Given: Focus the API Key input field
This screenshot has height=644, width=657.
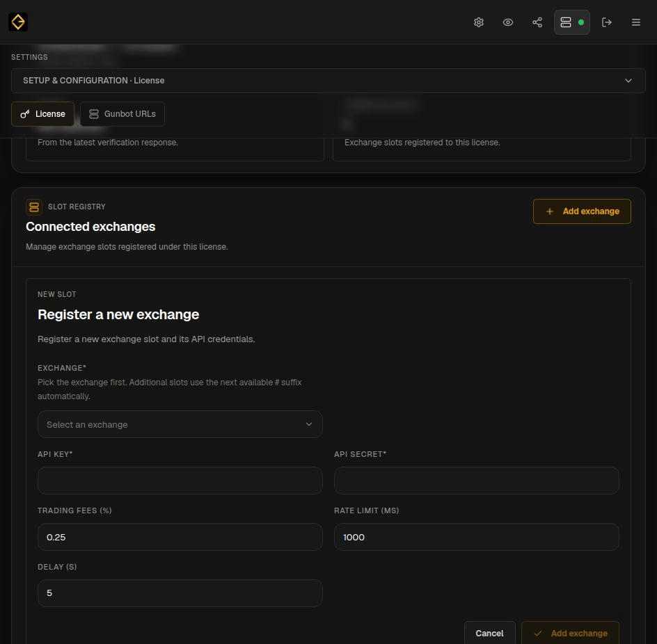Looking at the screenshot, I should tap(180, 481).
